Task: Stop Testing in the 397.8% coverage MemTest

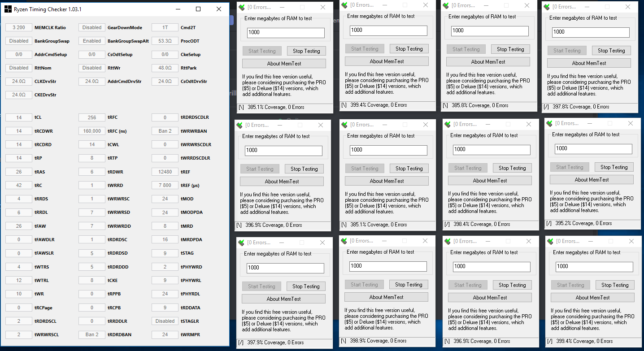Action: pos(611,51)
